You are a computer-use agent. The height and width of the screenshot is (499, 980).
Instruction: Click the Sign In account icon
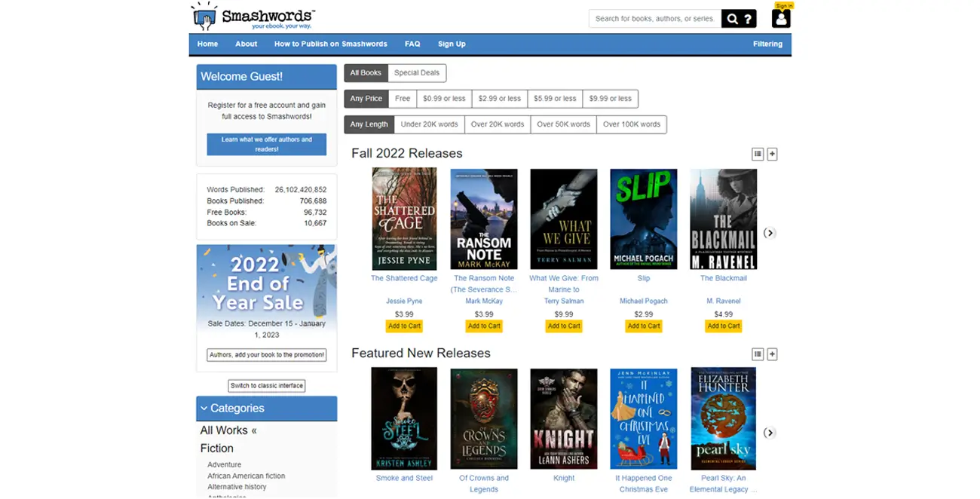click(780, 17)
